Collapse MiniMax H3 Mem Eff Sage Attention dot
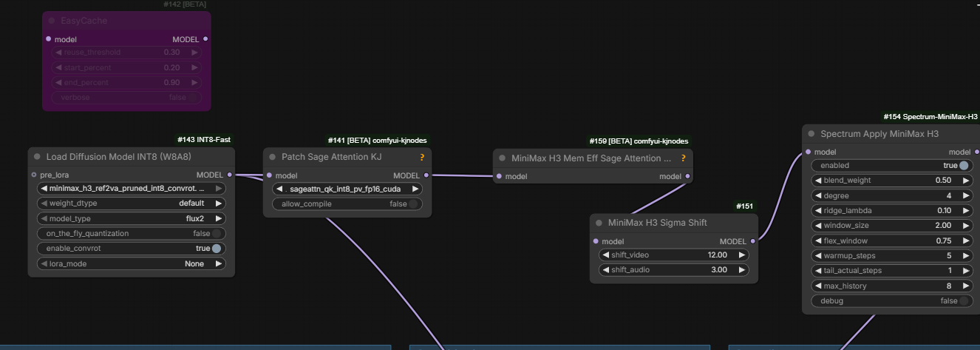 click(x=502, y=158)
